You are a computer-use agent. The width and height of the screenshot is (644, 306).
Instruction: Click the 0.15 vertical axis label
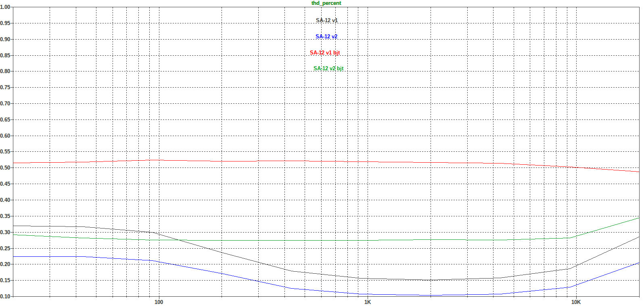[5, 280]
